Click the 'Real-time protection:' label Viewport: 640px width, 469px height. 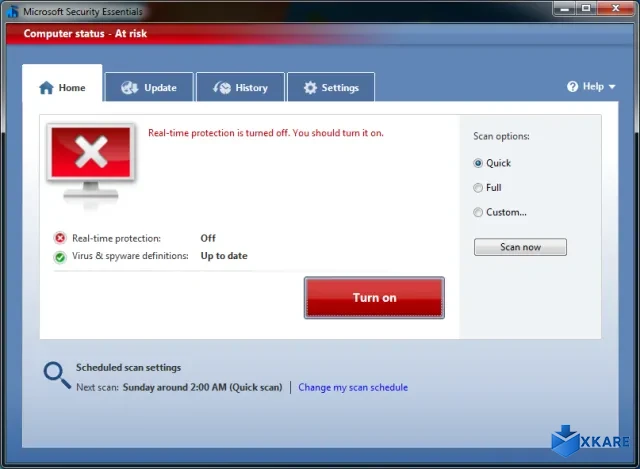coord(116,238)
